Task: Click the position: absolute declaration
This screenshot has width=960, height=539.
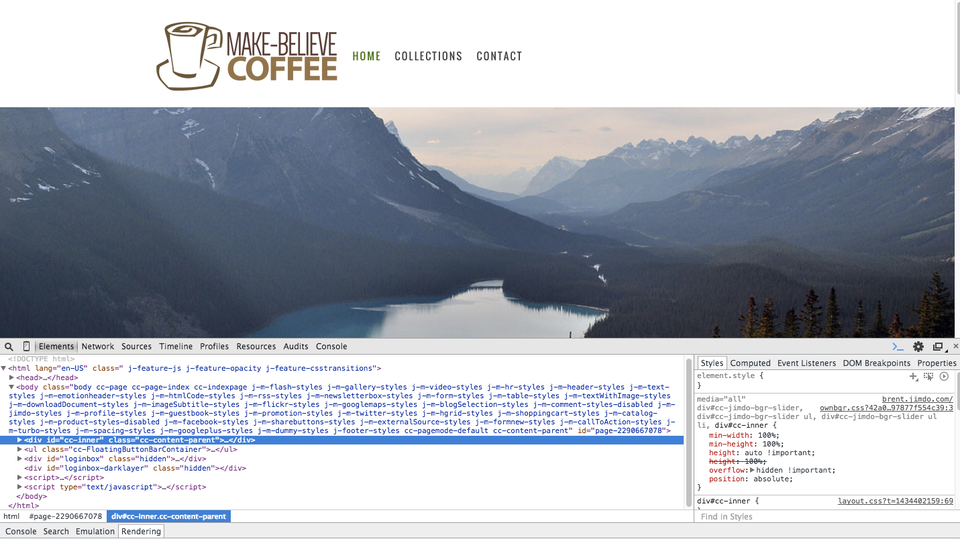Action: coord(751,479)
